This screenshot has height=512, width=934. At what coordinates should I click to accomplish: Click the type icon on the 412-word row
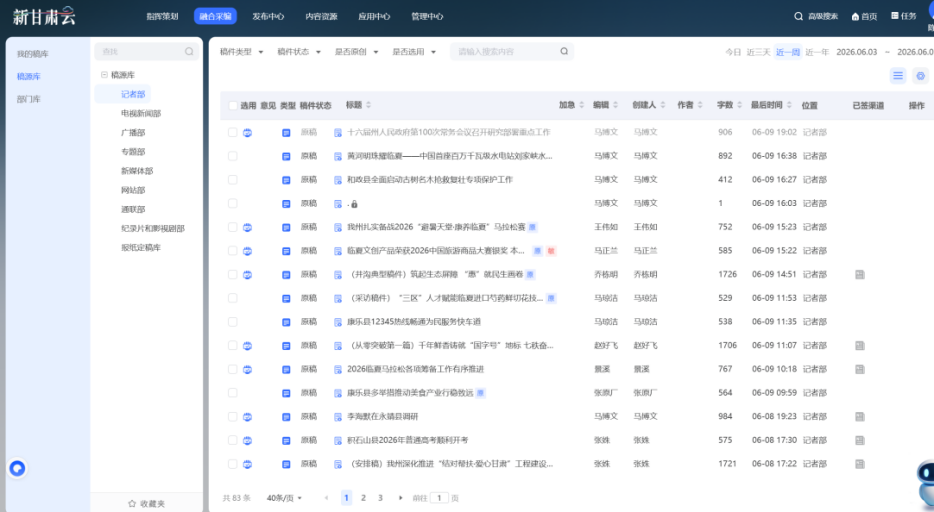(x=286, y=180)
